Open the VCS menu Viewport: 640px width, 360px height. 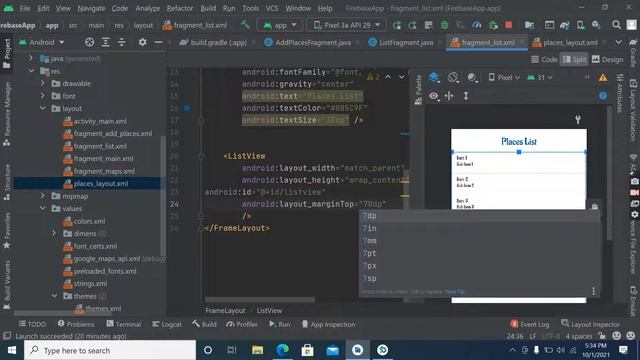tap(272, 8)
